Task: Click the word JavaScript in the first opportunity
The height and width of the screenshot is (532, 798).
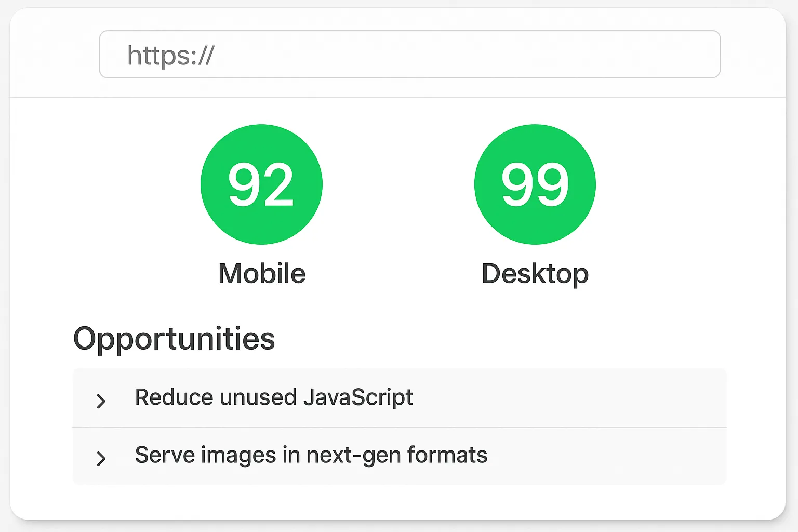Action: (358, 397)
